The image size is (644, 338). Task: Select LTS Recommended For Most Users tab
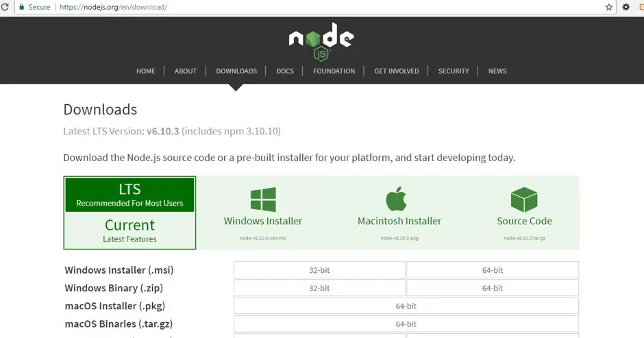129,195
